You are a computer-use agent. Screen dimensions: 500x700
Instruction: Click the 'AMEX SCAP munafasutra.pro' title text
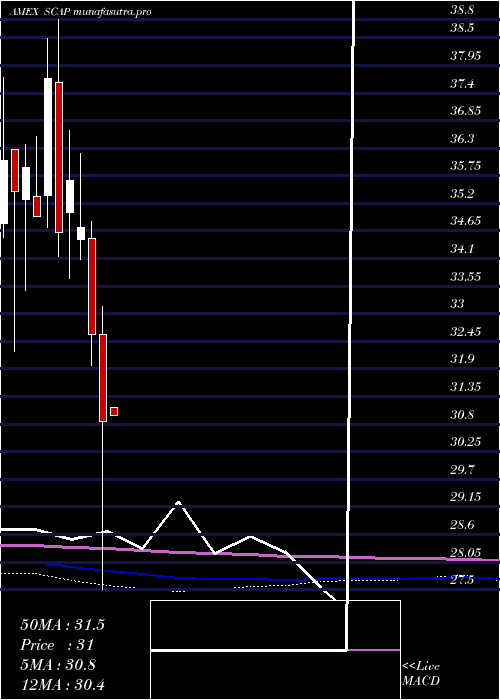[81, 12]
